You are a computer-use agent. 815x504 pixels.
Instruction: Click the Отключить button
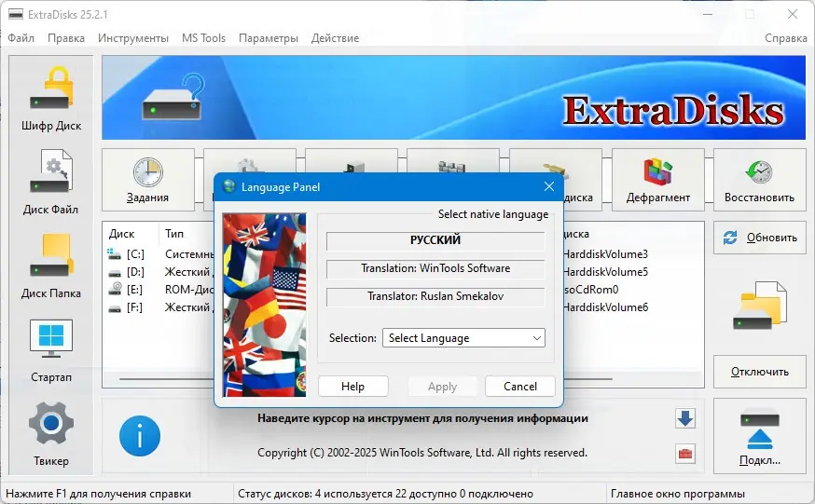(x=759, y=372)
